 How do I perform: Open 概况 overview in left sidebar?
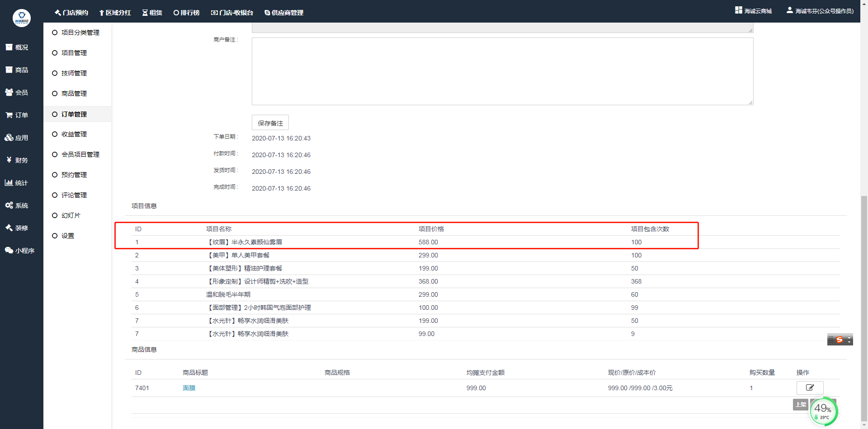17,47
